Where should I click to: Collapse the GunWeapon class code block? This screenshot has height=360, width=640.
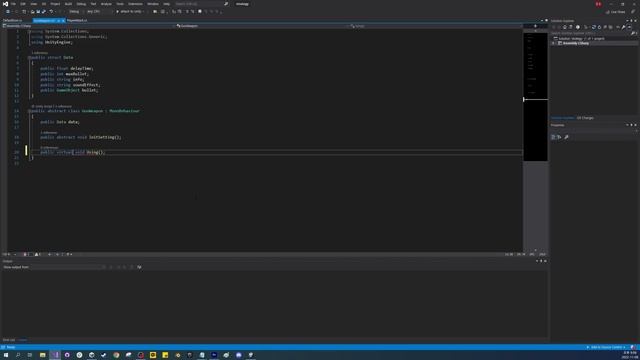29,111
